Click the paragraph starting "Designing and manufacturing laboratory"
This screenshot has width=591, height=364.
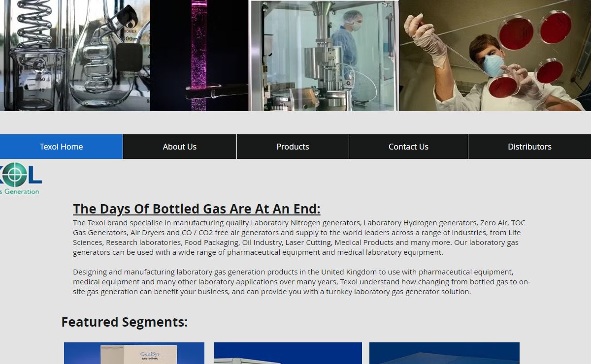tap(301, 282)
